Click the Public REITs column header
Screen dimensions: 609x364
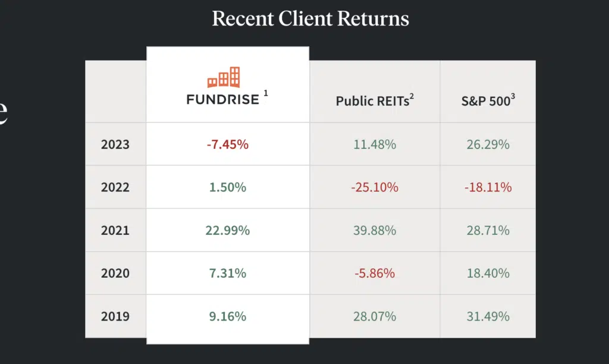[374, 101]
